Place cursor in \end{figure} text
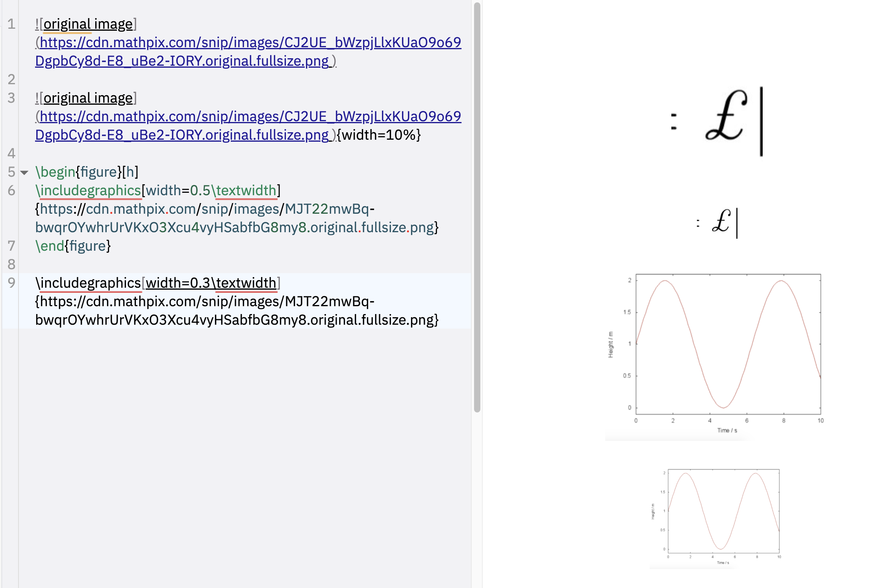This screenshot has width=893, height=588. (x=73, y=246)
